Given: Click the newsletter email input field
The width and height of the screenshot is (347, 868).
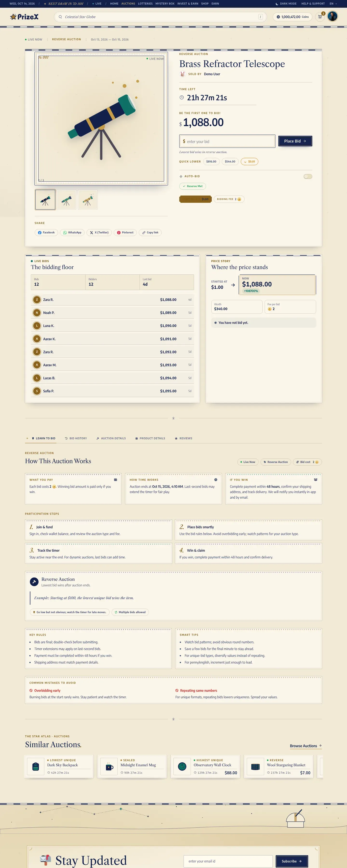Looking at the screenshot, I should (228, 861).
